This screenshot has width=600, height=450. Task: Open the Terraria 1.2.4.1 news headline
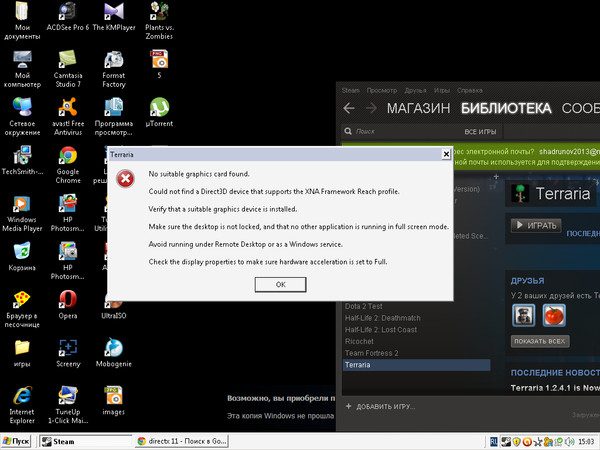555,388
